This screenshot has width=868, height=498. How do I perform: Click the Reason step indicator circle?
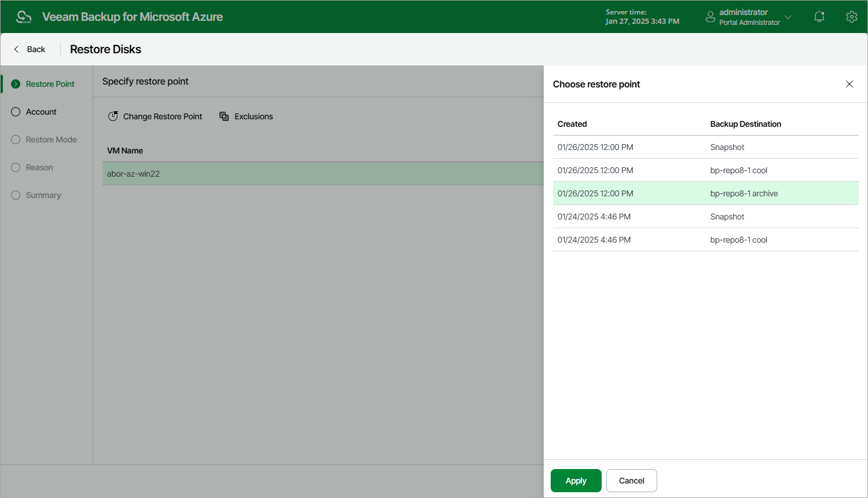16,167
